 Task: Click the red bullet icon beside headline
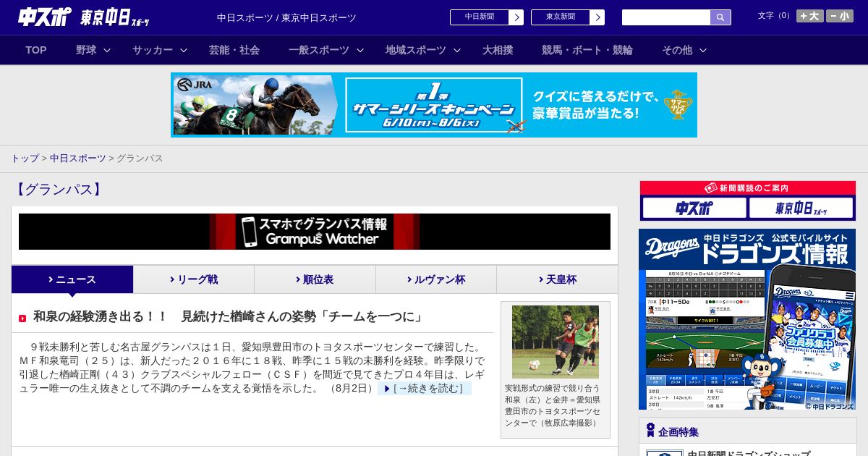point(22,318)
